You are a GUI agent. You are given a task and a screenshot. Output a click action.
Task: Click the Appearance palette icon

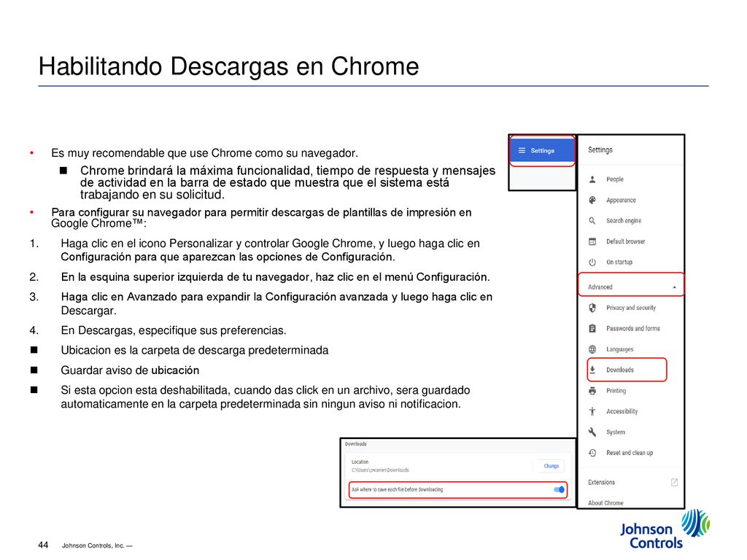[x=592, y=200]
